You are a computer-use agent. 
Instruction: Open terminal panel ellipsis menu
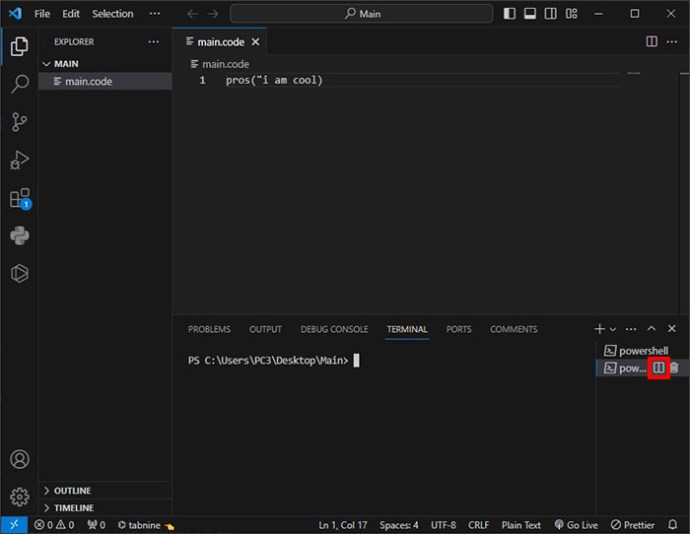pyautogui.click(x=631, y=329)
